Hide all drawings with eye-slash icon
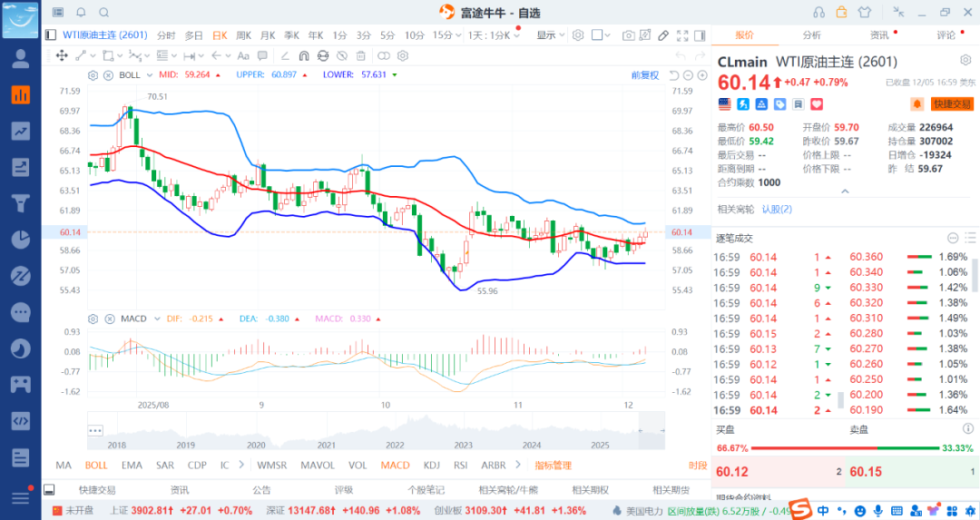 pyautogui.click(x=342, y=55)
